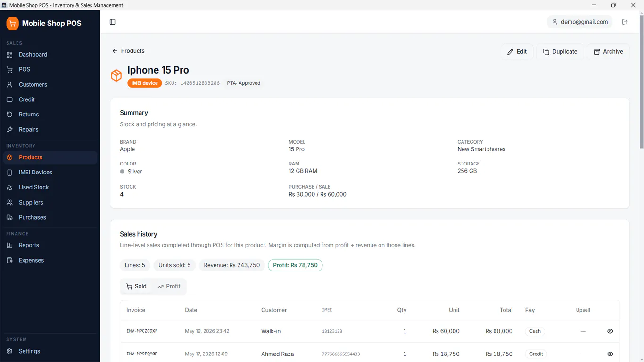Click the IMEI device badge
Image resolution: width=644 pixels, height=362 pixels.
tap(145, 83)
